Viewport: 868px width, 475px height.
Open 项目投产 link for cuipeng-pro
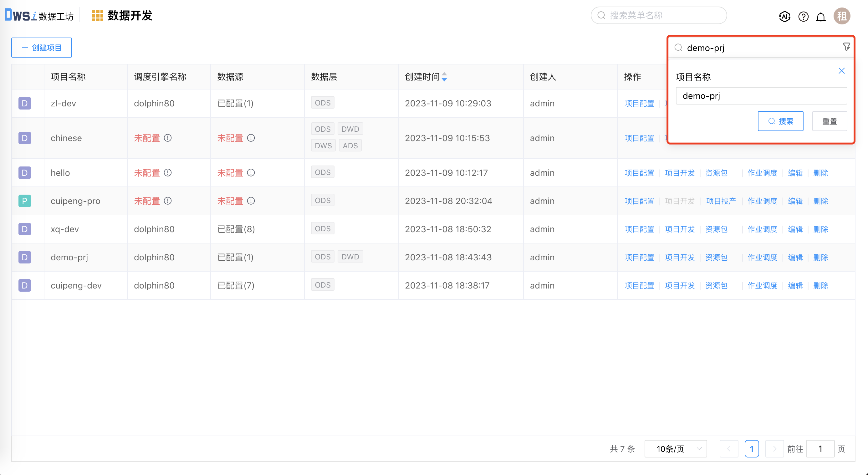click(721, 201)
